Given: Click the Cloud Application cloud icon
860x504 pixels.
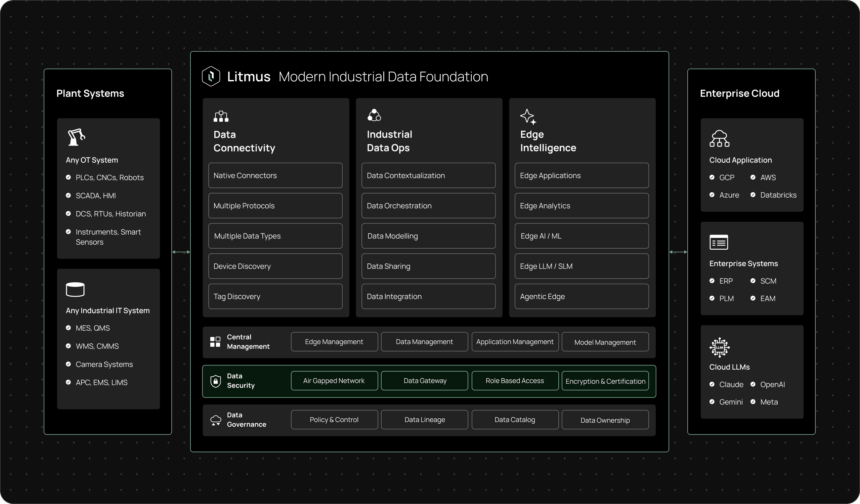Looking at the screenshot, I should pos(719,138).
